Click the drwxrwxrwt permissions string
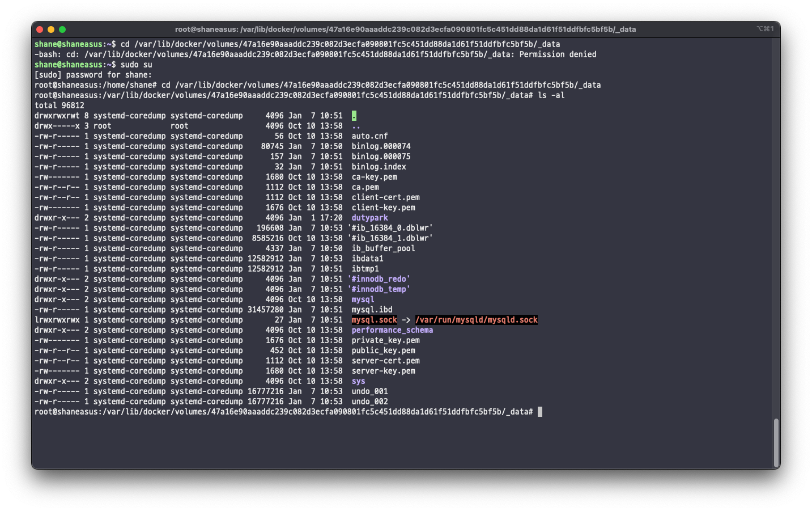Image resolution: width=812 pixels, height=511 pixels. [x=57, y=116]
